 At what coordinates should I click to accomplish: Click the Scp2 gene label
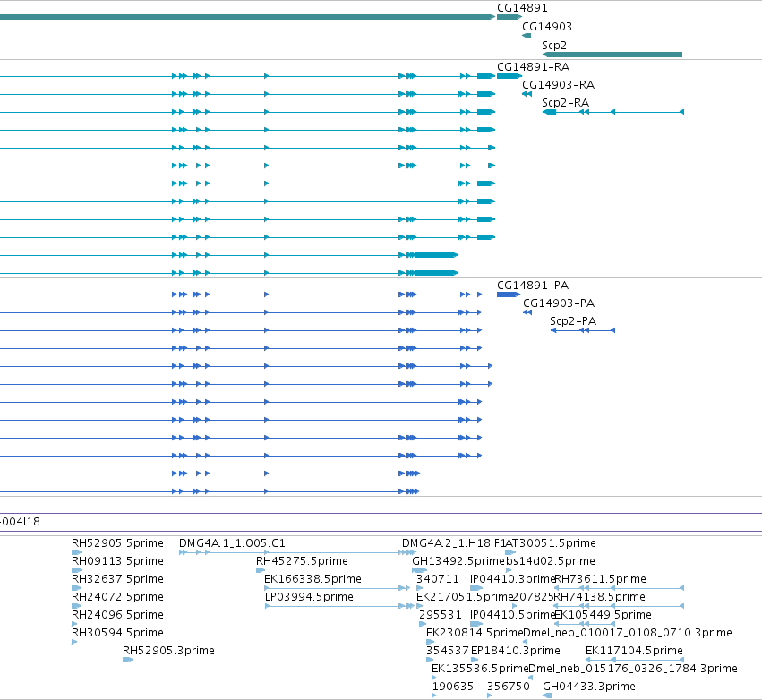click(554, 46)
